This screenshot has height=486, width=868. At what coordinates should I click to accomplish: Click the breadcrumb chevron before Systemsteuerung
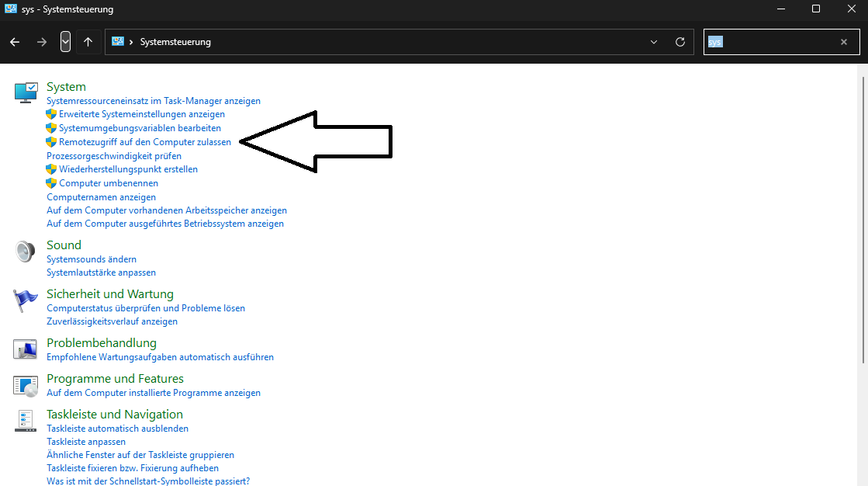pos(131,42)
